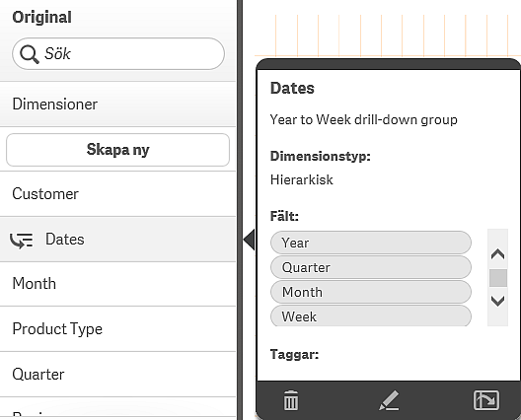
Task: Edit the Dates dimension with pencil icon
Action: click(389, 400)
